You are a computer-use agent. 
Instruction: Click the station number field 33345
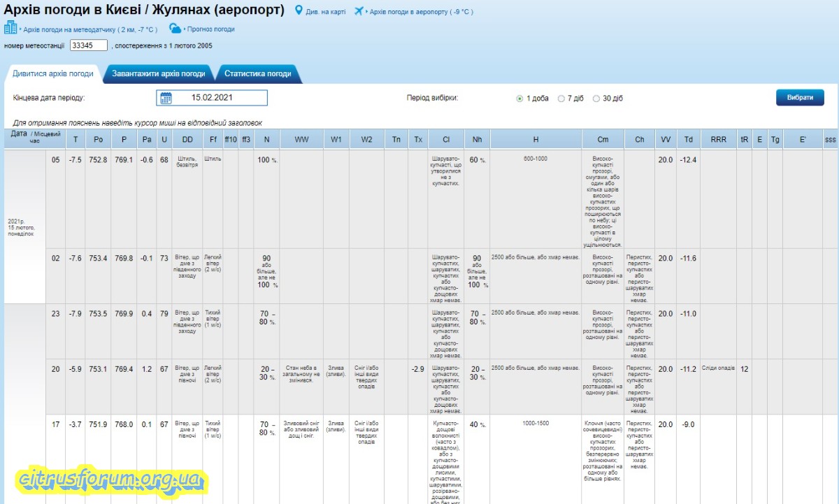pyautogui.click(x=89, y=45)
